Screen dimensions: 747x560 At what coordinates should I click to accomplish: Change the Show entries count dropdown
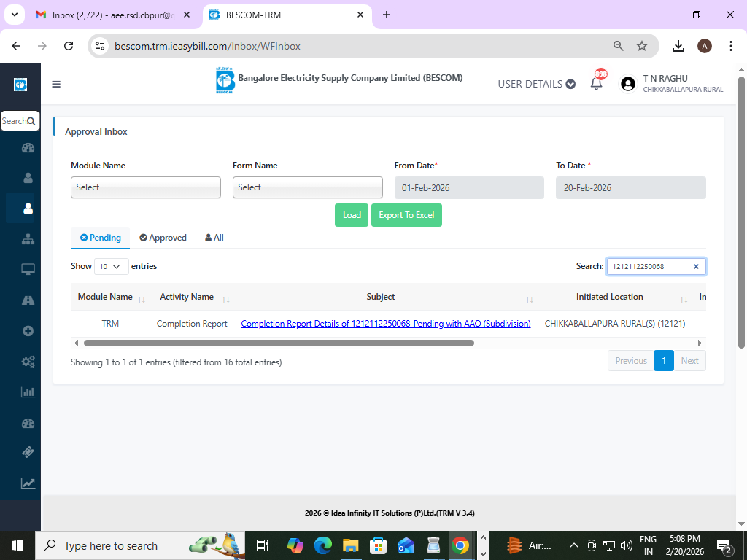112,267
